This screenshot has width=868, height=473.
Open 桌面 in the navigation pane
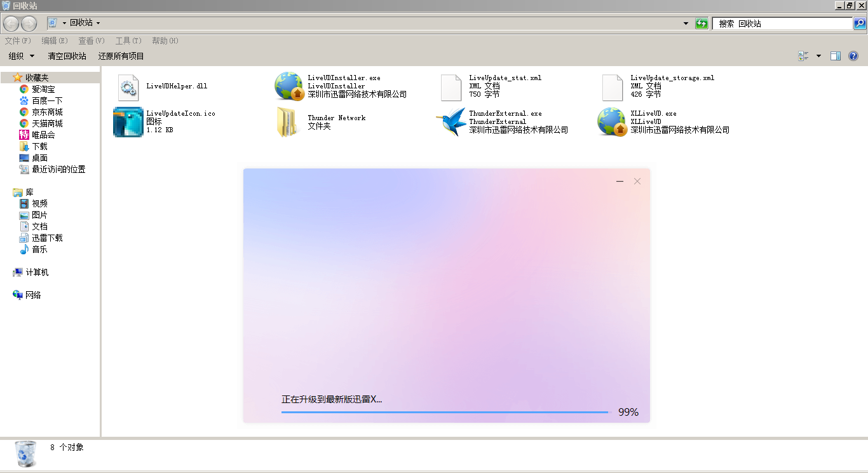click(39, 158)
